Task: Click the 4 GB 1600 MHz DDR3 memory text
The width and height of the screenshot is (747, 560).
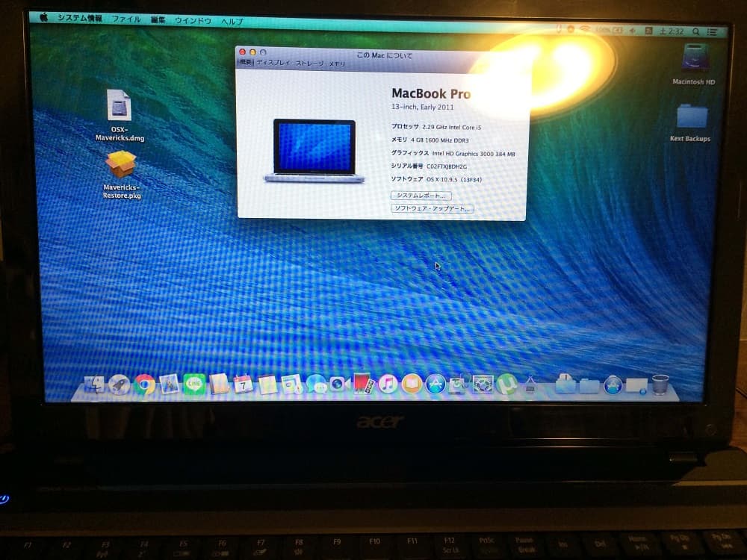Action: (x=440, y=140)
